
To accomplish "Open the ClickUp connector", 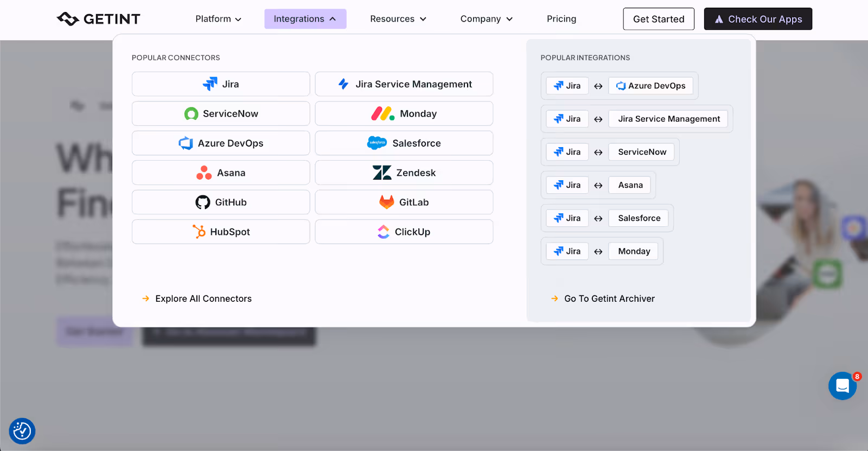I will pyautogui.click(x=404, y=232).
